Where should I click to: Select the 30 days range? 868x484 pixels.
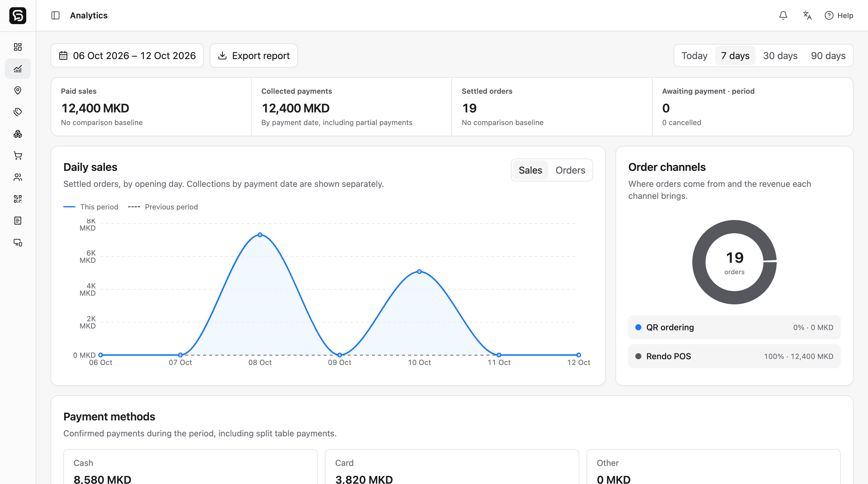tap(780, 56)
